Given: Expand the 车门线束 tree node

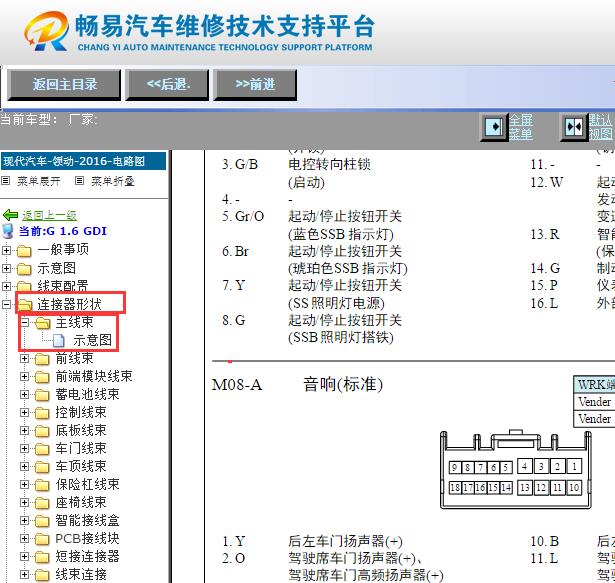Looking at the screenshot, I should point(25,448).
